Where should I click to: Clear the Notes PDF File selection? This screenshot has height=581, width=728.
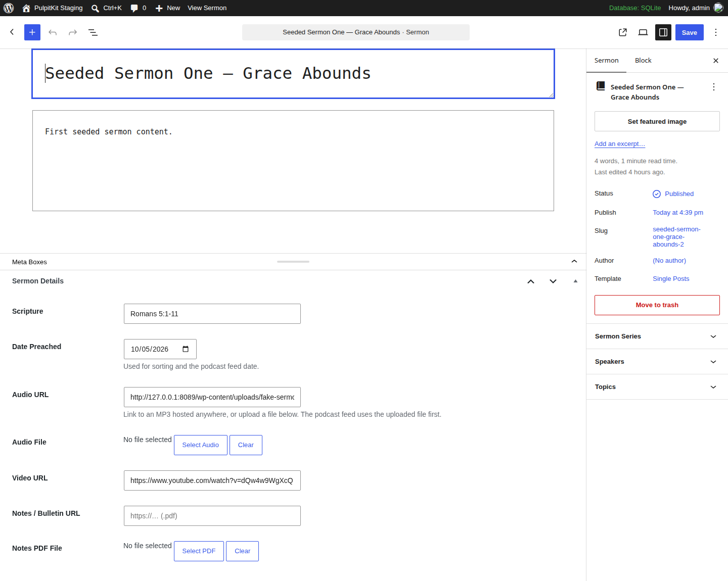243,551
